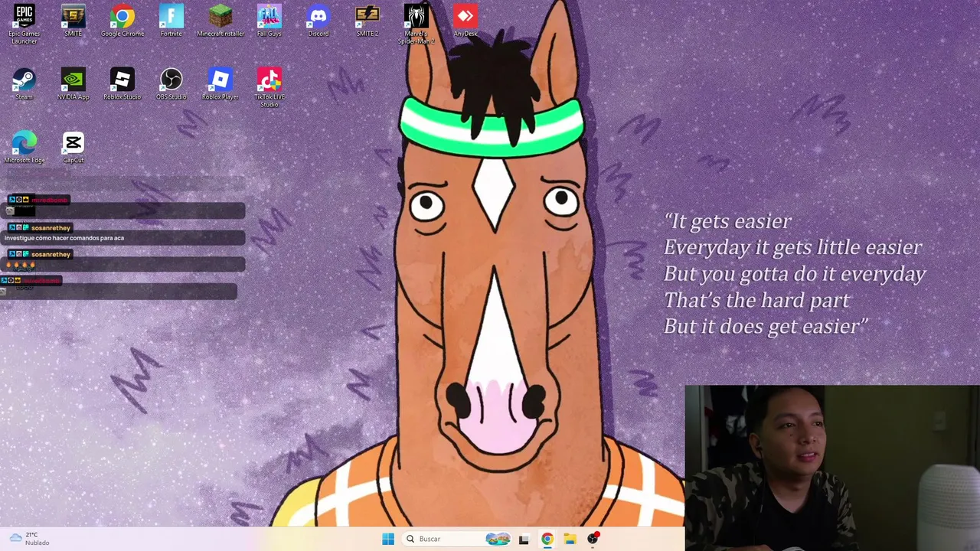Select the OBS Studio desktop shortcut
Image resolution: width=980 pixels, height=551 pixels.
pyautogui.click(x=171, y=84)
